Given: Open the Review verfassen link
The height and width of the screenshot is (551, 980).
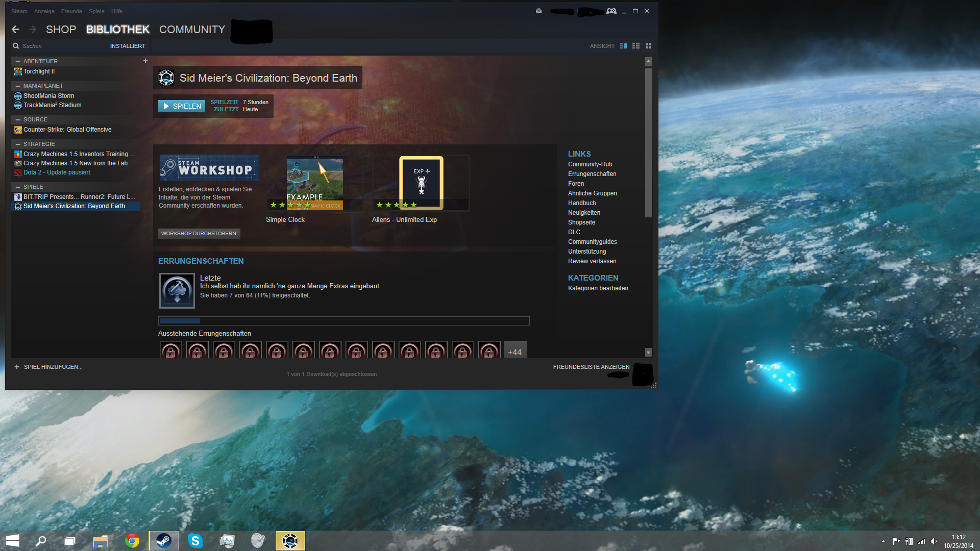Looking at the screenshot, I should pos(592,261).
